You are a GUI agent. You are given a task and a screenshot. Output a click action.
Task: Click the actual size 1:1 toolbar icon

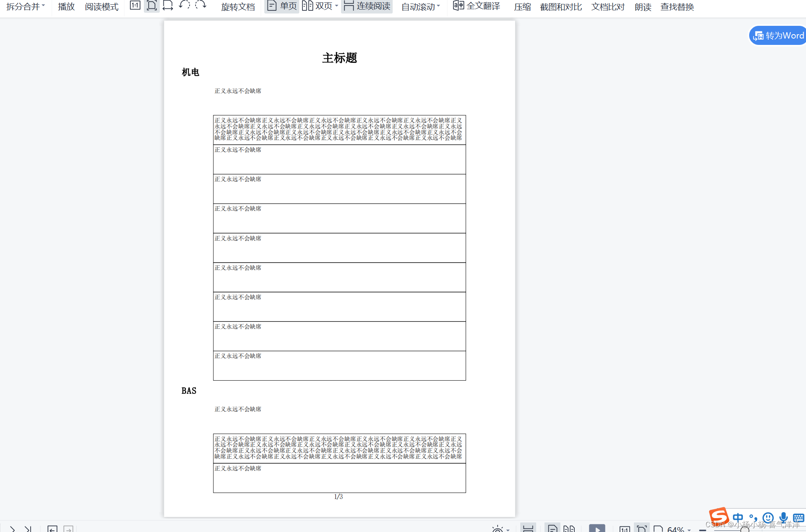click(x=135, y=6)
